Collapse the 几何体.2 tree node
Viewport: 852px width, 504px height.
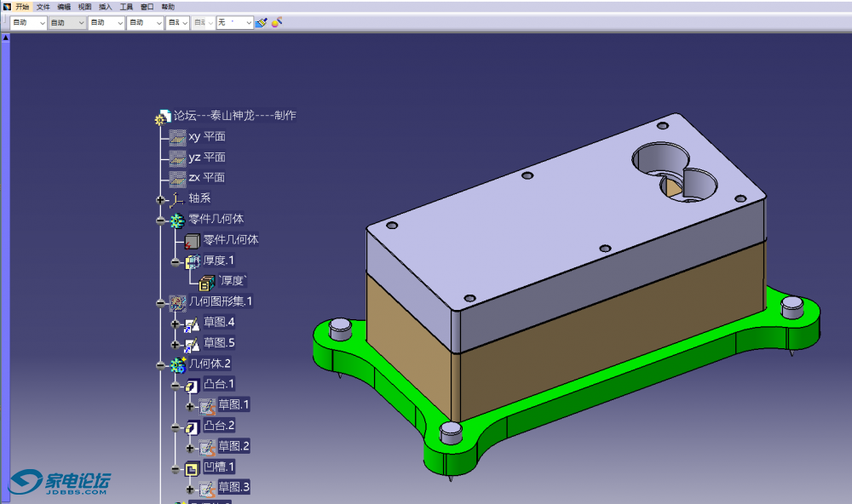tap(160, 364)
